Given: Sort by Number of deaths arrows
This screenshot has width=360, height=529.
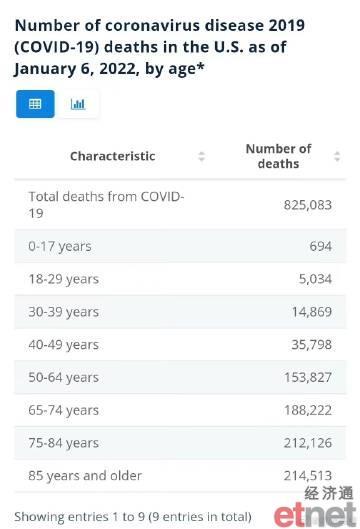Looking at the screenshot, I should 337,157.
